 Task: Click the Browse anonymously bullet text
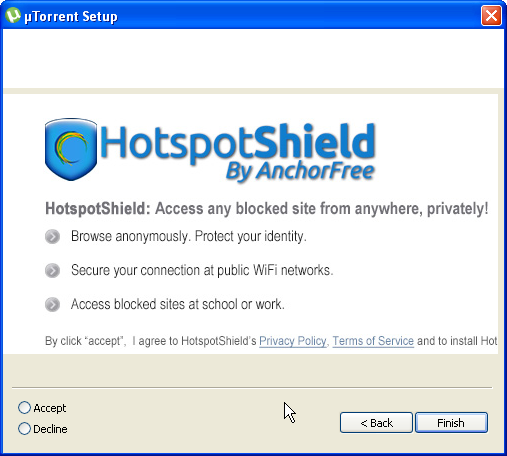click(189, 236)
